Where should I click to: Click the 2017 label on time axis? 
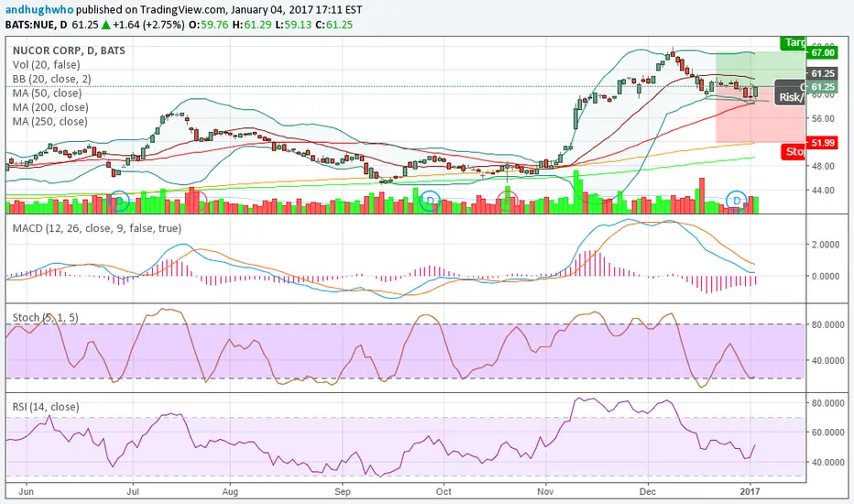click(x=750, y=491)
